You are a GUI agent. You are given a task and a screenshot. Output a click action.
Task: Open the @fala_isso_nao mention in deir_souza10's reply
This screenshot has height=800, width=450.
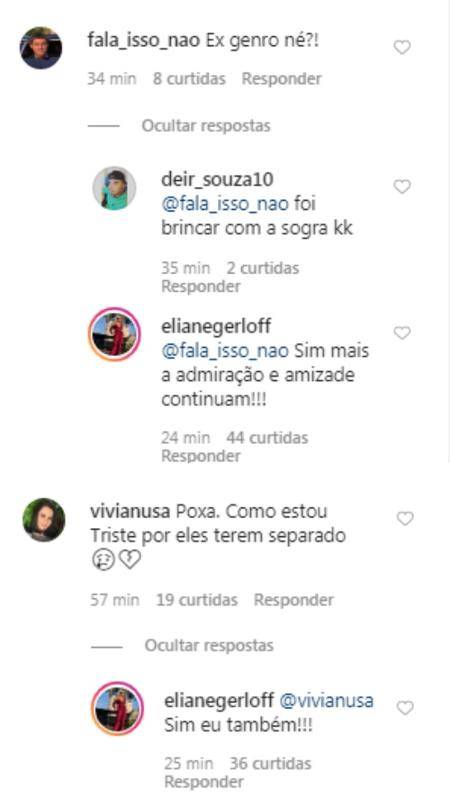coord(225,204)
